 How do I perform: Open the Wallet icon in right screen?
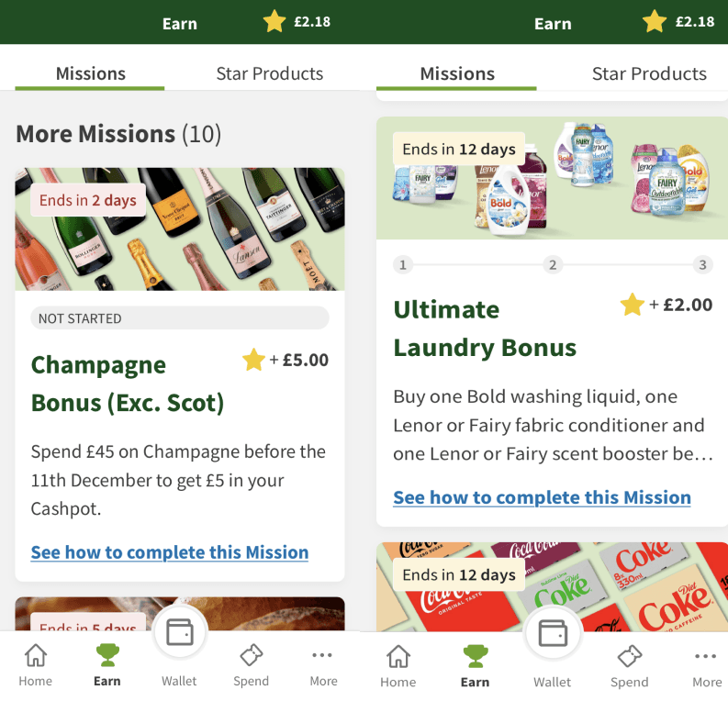point(553,633)
